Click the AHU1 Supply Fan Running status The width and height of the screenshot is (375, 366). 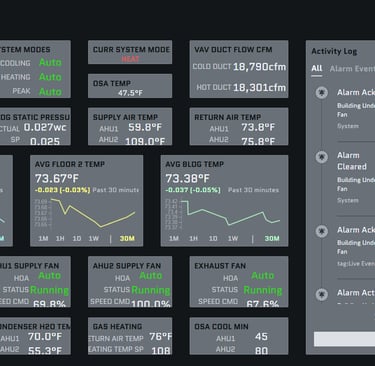[49, 290]
